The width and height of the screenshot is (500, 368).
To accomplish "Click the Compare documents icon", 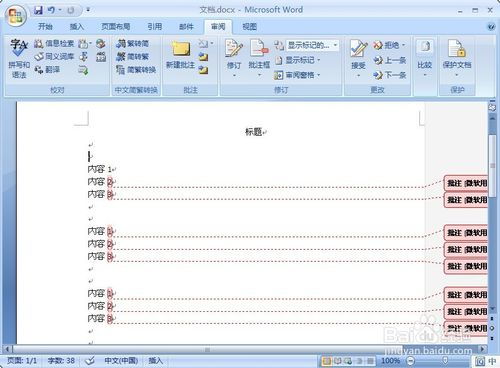I will click(x=425, y=57).
